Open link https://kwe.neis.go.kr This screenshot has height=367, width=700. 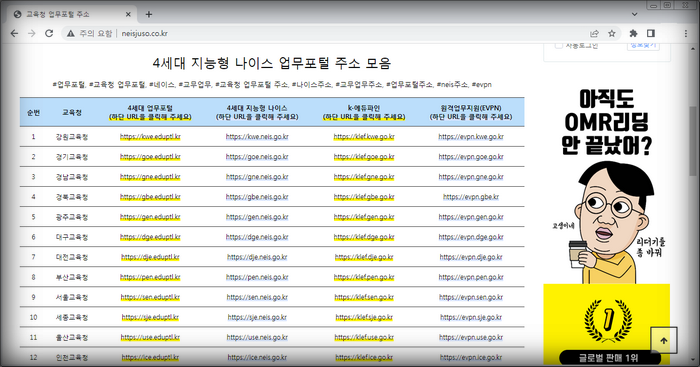point(257,137)
